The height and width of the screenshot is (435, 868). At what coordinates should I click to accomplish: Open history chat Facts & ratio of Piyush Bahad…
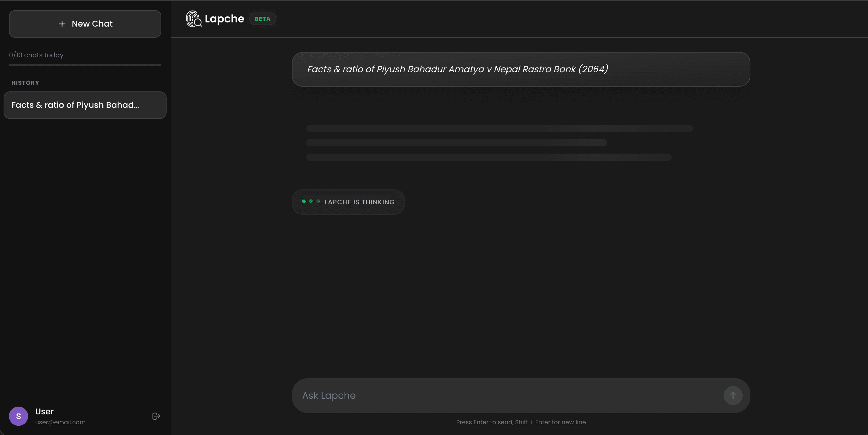click(85, 105)
